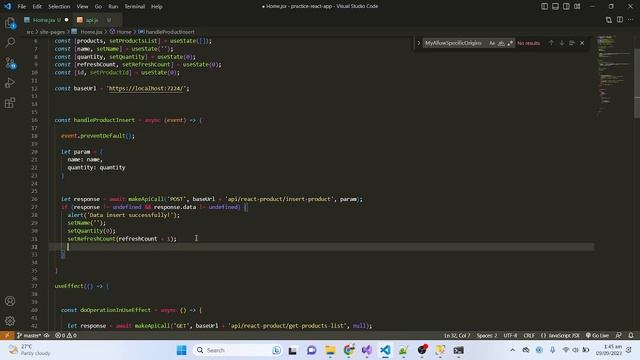Show hidden system tray icons chevron
Screen dimensions: 640x360
pos(512,350)
